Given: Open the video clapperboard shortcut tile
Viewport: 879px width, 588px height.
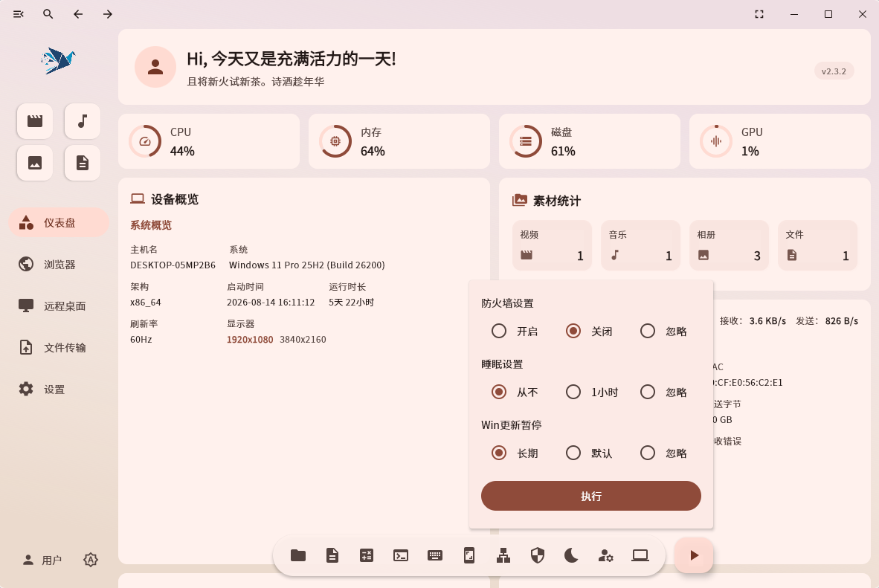Looking at the screenshot, I should 35,121.
